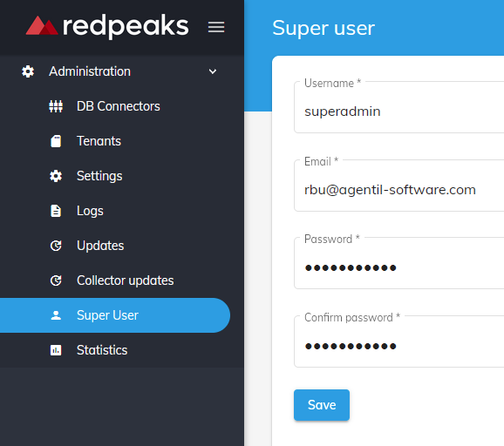Viewport: 504px width, 446px height.
Task: Click into the Email address field
Action: (x=398, y=186)
